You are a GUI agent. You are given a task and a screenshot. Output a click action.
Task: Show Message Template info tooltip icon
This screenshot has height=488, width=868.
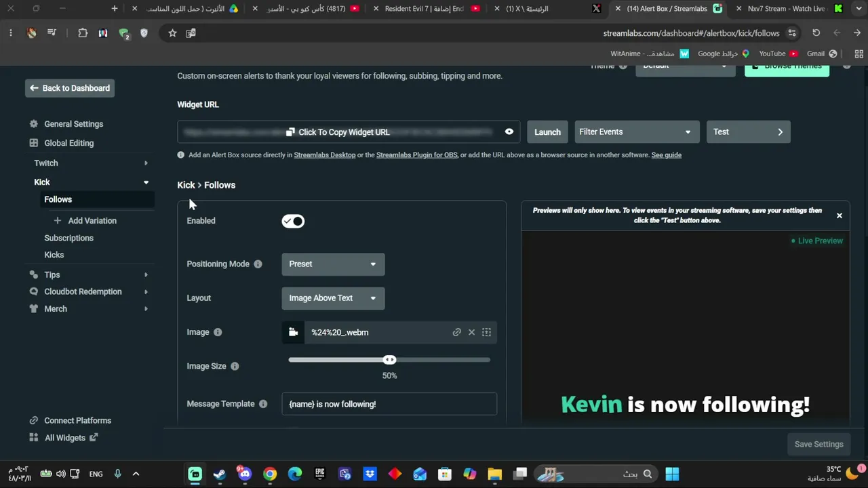pos(263,404)
